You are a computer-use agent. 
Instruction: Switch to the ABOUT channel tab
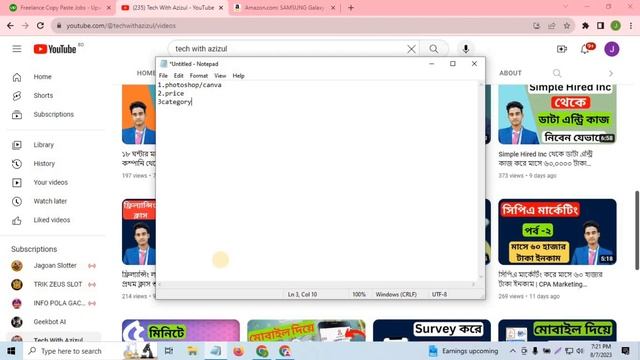(510, 73)
